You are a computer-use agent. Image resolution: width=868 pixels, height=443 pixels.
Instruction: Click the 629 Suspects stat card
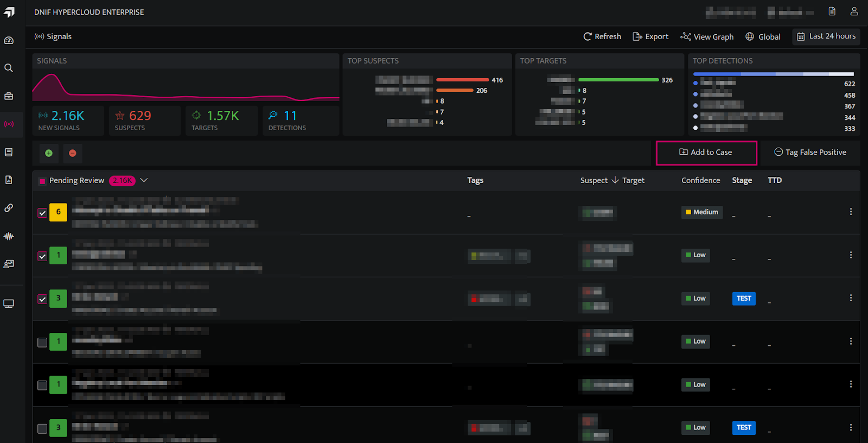click(x=145, y=121)
